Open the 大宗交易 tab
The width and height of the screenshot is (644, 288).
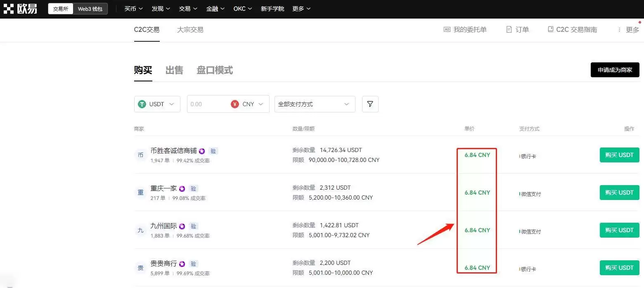(190, 29)
